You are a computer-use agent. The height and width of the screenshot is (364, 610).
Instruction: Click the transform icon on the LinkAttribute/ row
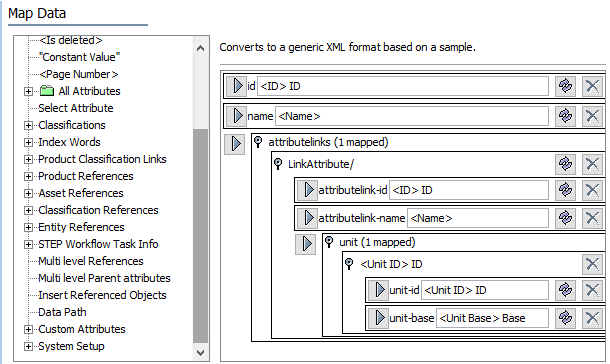tap(565, 164)
